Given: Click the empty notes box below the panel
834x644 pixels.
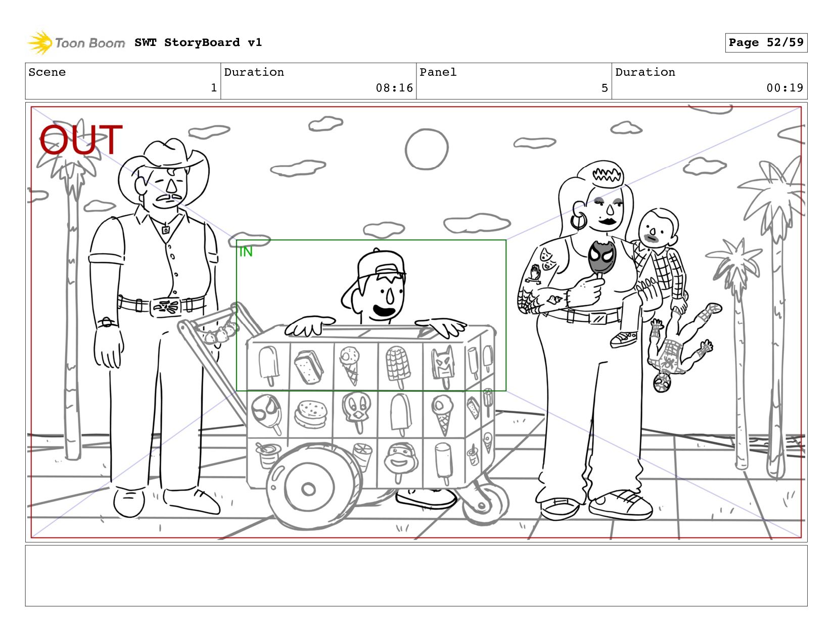Looking at the screenshot, I should 416,575.
